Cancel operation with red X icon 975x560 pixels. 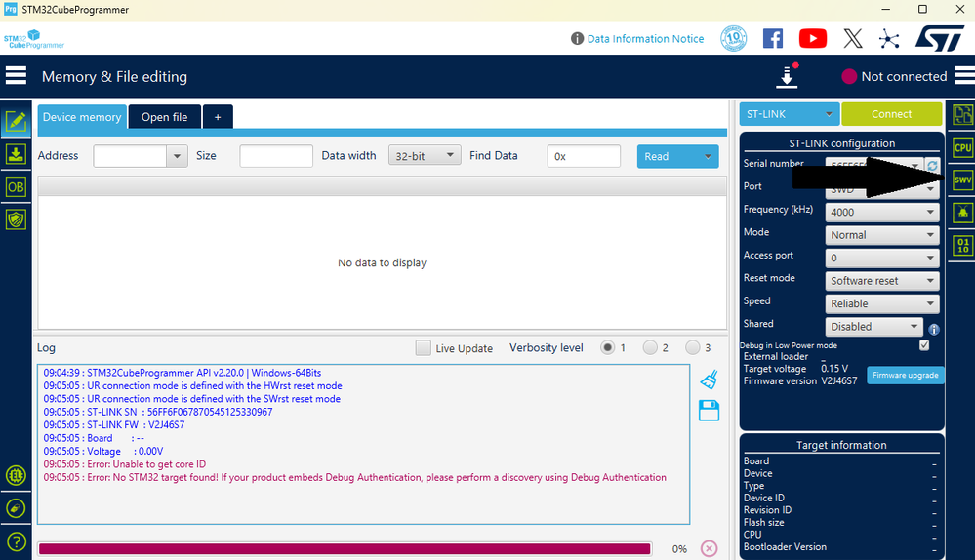click(709, 548)
